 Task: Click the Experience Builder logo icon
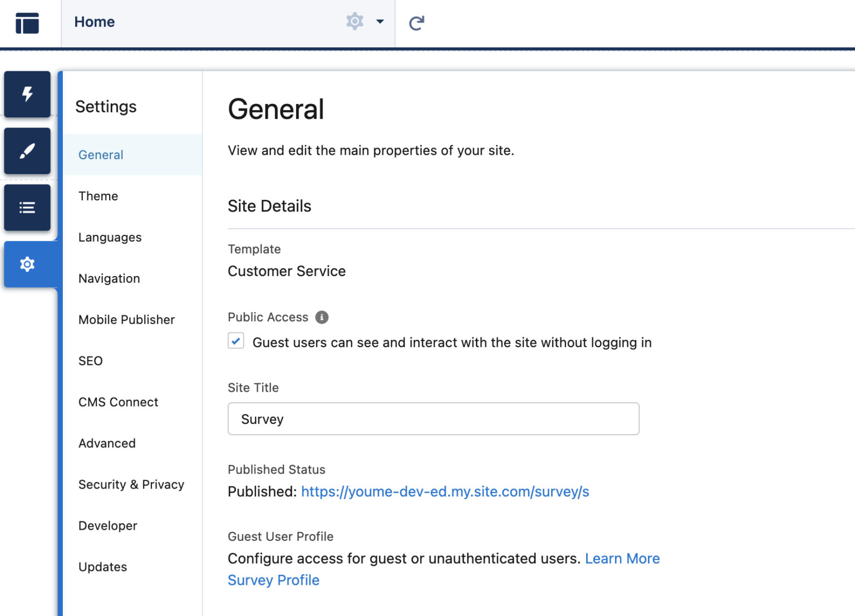tap(27, 23)
